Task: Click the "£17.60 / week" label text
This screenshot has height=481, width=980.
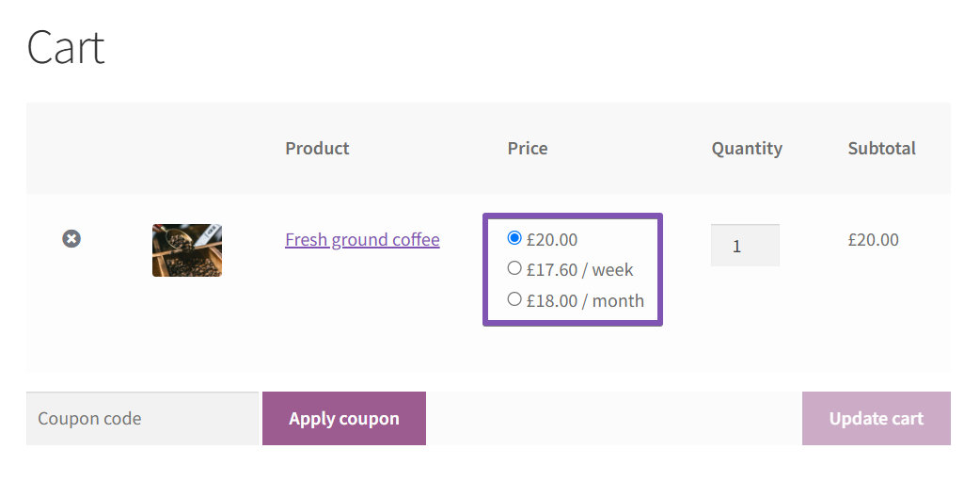Action: tap(580, 270)
